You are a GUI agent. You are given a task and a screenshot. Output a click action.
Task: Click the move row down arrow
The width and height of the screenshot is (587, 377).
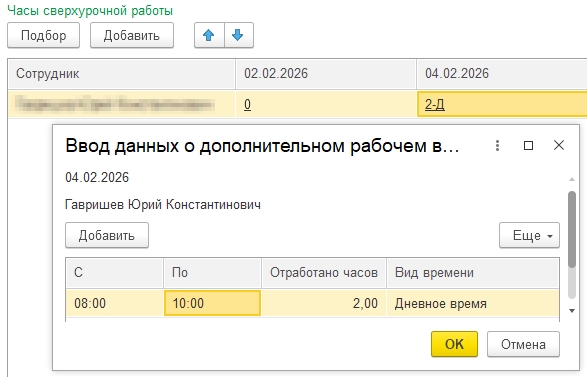(x=238, y=35)
